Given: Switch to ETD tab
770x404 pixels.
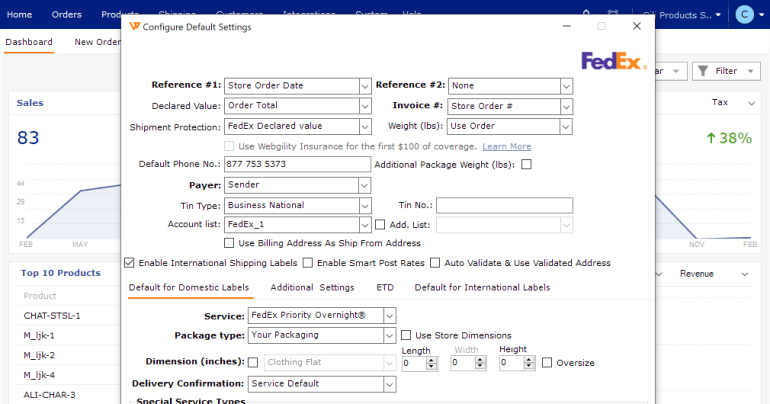Looking at the screenshot, I should pos(385,288).
